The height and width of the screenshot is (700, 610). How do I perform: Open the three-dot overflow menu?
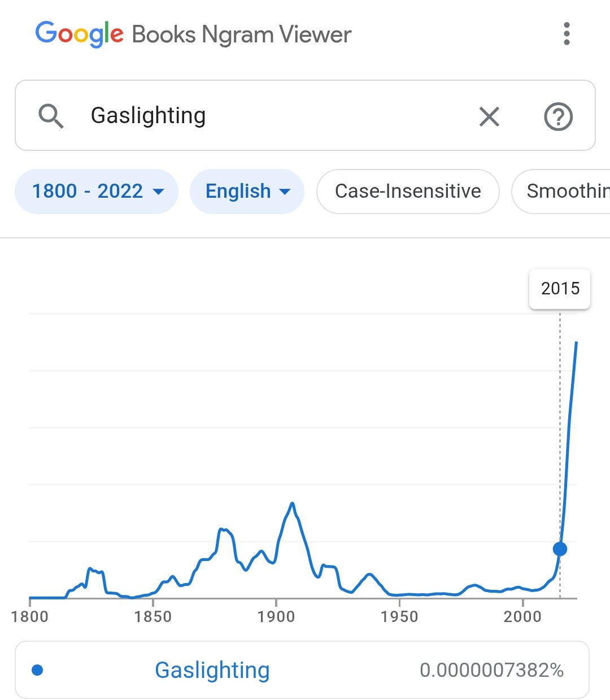pyautogui.click(x=567, y=34)
